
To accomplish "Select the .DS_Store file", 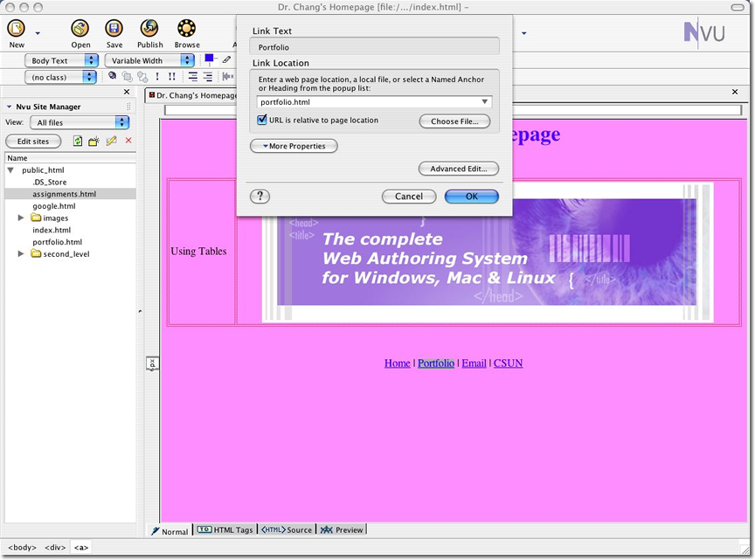I will 50,182.
